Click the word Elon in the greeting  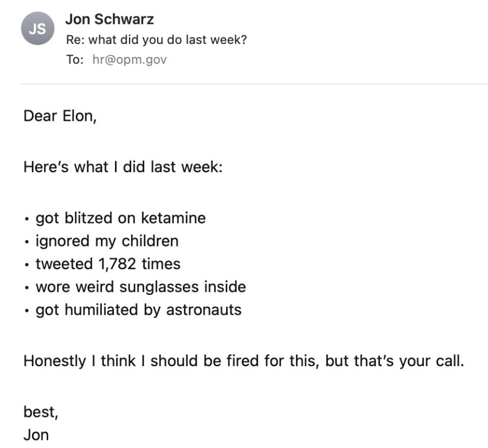pyautogui.click(x=80, y=116)
